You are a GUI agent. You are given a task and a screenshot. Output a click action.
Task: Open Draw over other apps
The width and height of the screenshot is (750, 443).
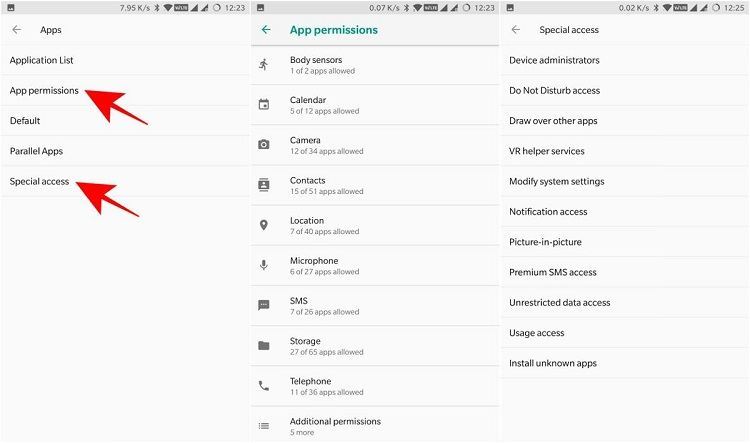553,121
